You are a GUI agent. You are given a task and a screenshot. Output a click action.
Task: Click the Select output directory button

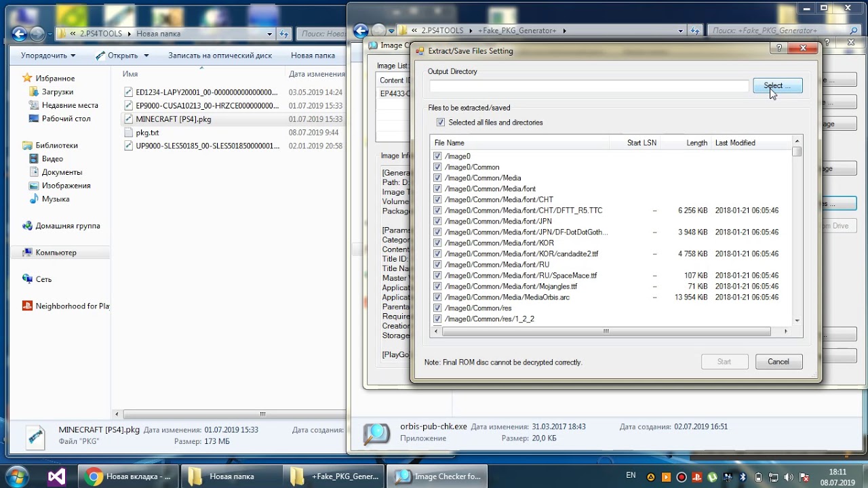pyautogui.click(x=778, y=85)
